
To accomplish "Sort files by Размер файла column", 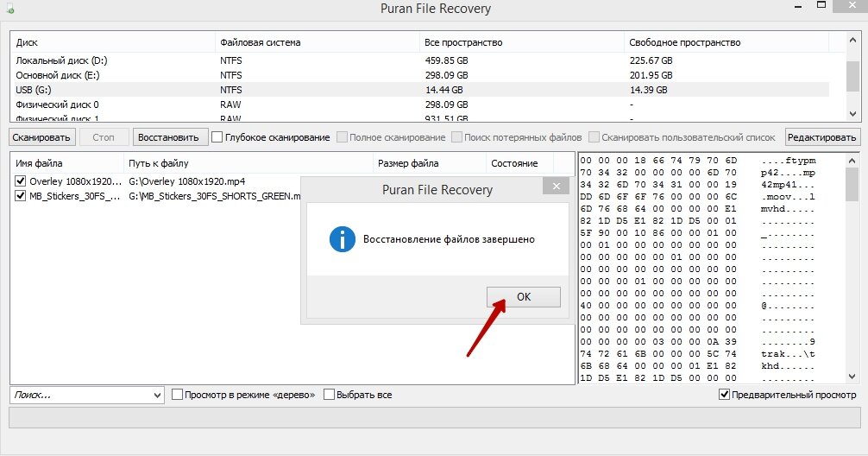I will (430, 163).
